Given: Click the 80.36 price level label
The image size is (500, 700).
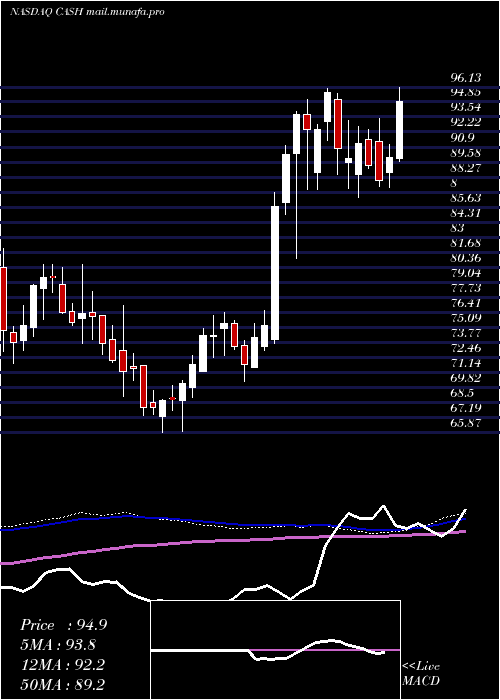Looking at the screenshot, I should click(465, 258).
